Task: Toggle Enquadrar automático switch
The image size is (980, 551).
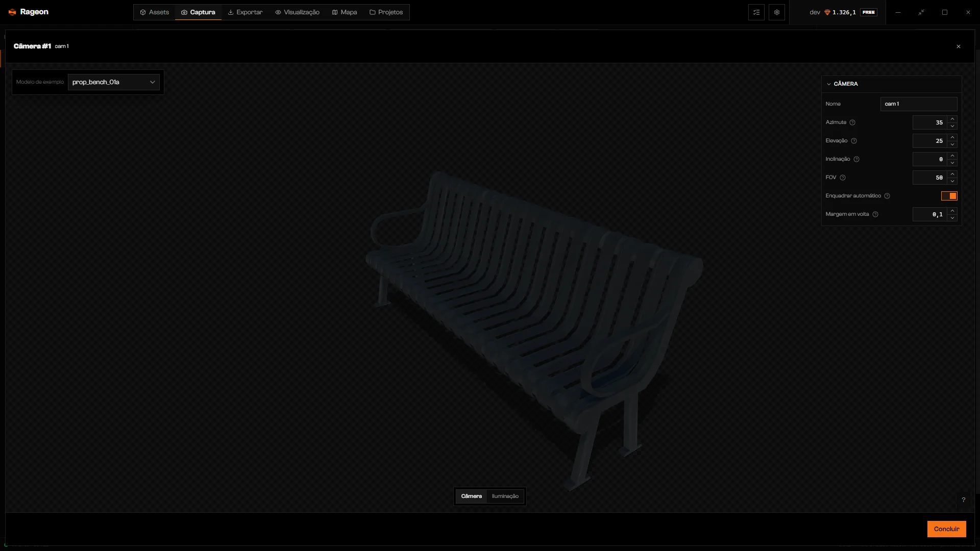Action: [949, 196]
